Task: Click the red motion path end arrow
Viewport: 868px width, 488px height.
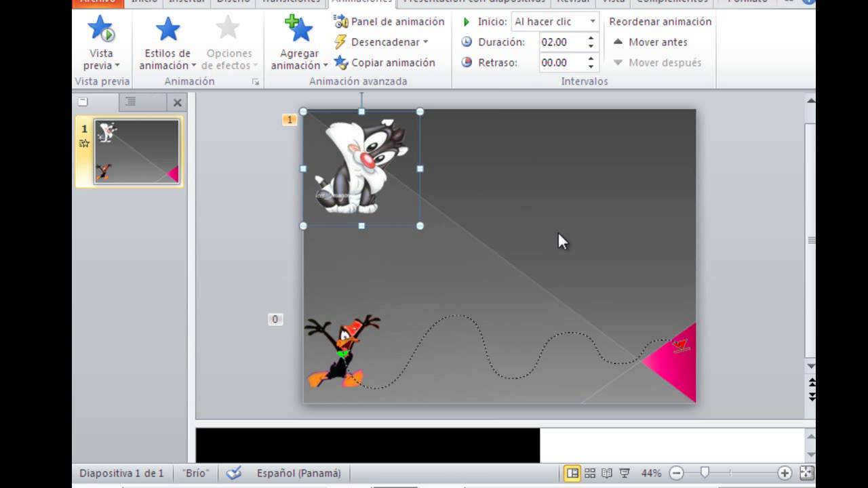Action: point(682,346)
